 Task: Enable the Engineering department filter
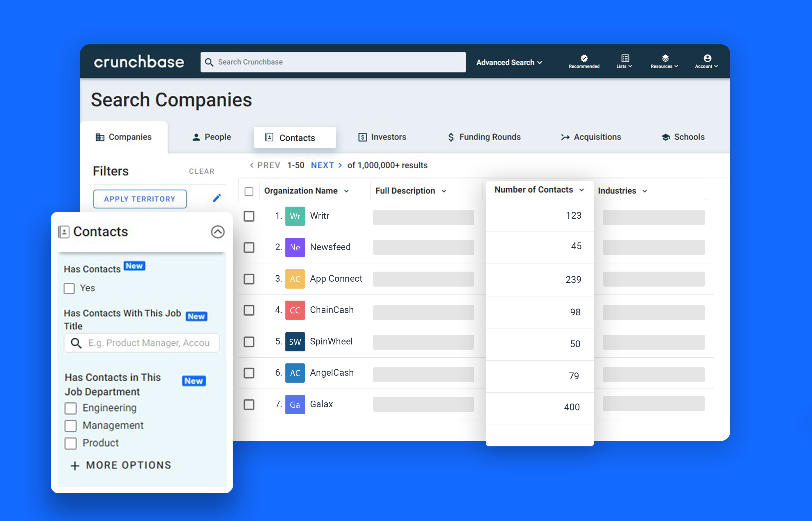click(70, 408)
